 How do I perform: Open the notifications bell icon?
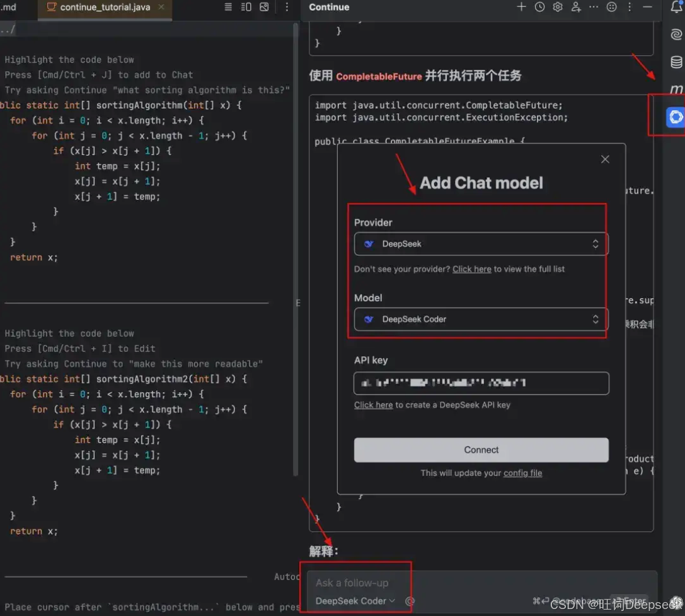[676, 7]
